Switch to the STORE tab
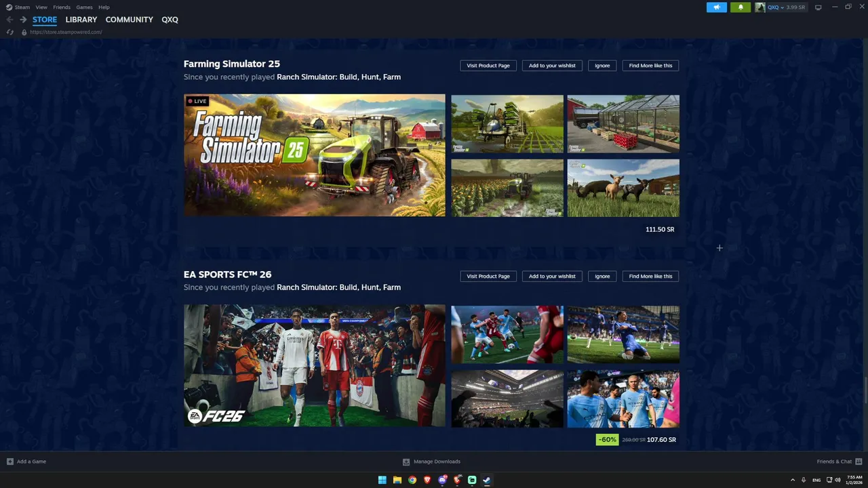868x488 pixels. pyautogui.click(x=45, y=20)
